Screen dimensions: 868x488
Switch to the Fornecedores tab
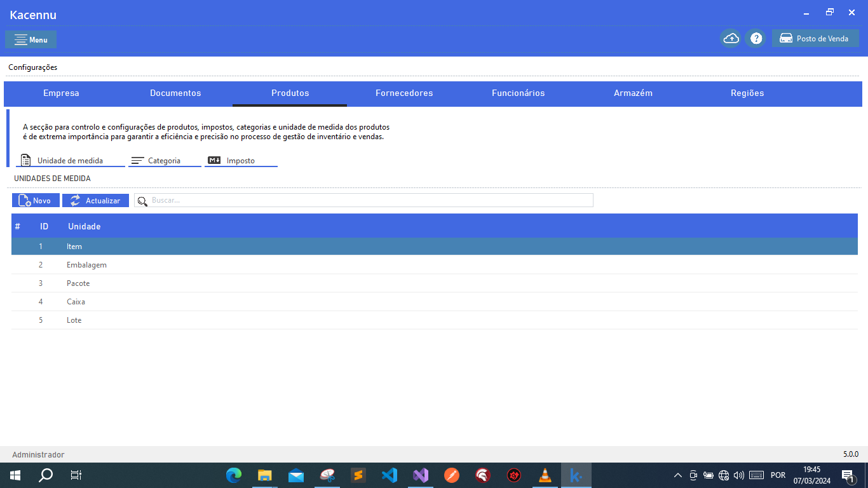(x=404, y=93)
